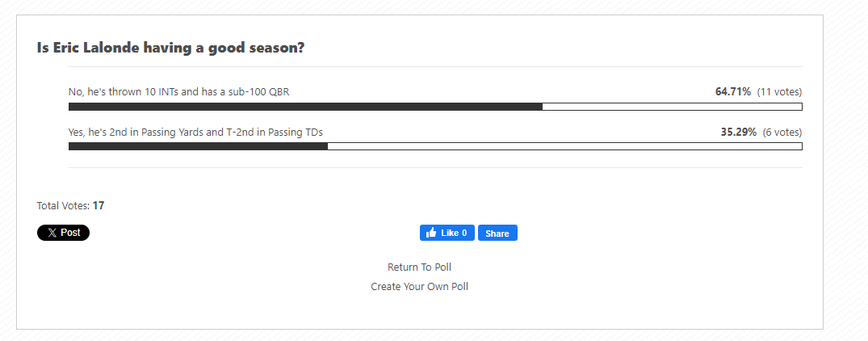Viewport: 868px width, 341px height.
Task: Click the (11 votes) count label
Action: pos(779,92)
